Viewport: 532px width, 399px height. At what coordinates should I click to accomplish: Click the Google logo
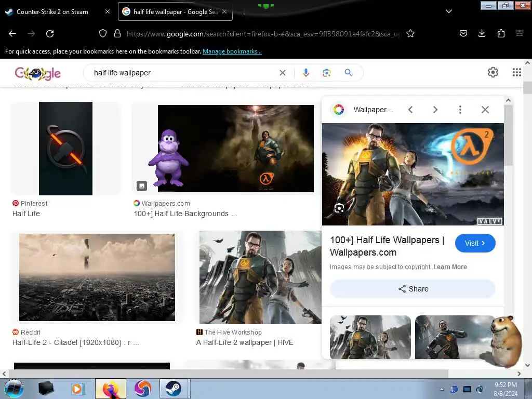tap(37, 73)
